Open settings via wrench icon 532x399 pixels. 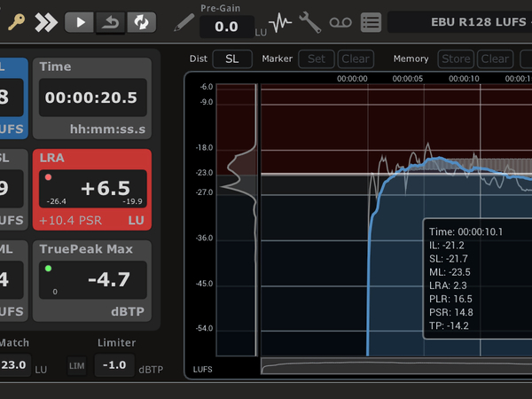310,21
